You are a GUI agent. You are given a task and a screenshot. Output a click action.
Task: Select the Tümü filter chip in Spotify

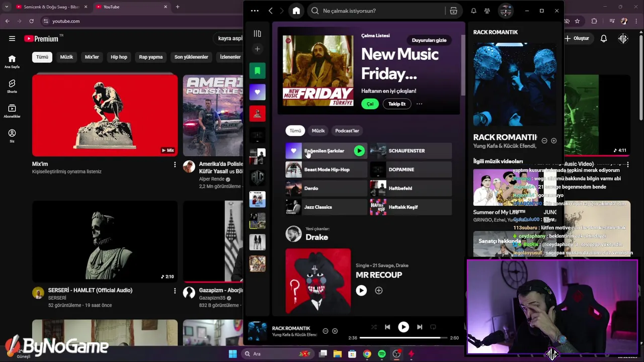(x=295, y=131)
